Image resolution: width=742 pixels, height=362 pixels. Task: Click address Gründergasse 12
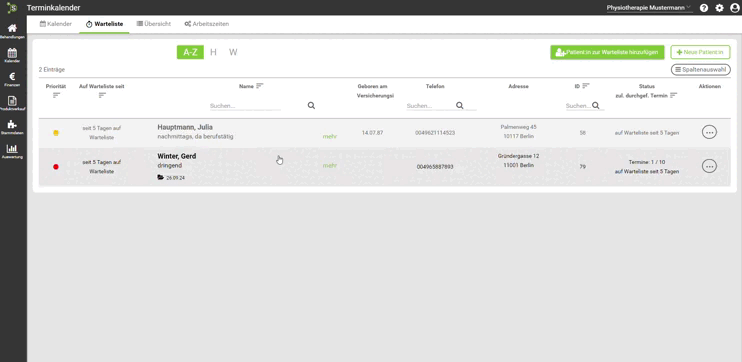click(518, 156)
